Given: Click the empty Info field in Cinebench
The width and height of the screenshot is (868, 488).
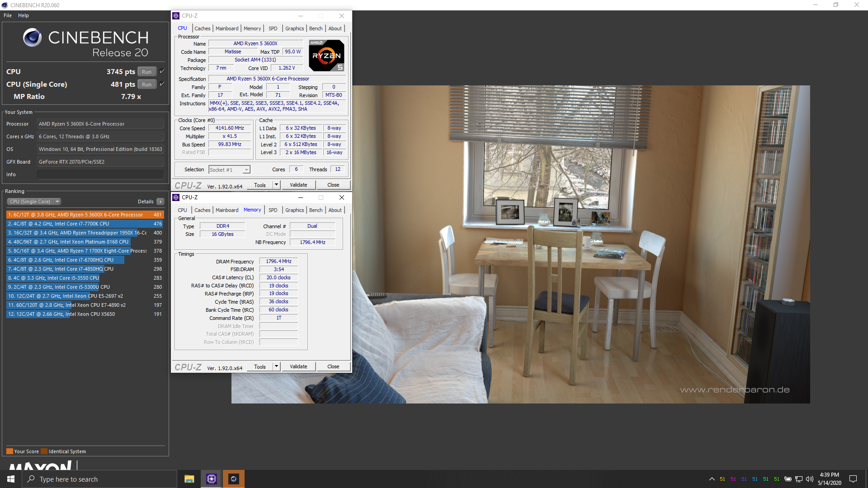Looking at the screenshot, I should click(100, 174).
